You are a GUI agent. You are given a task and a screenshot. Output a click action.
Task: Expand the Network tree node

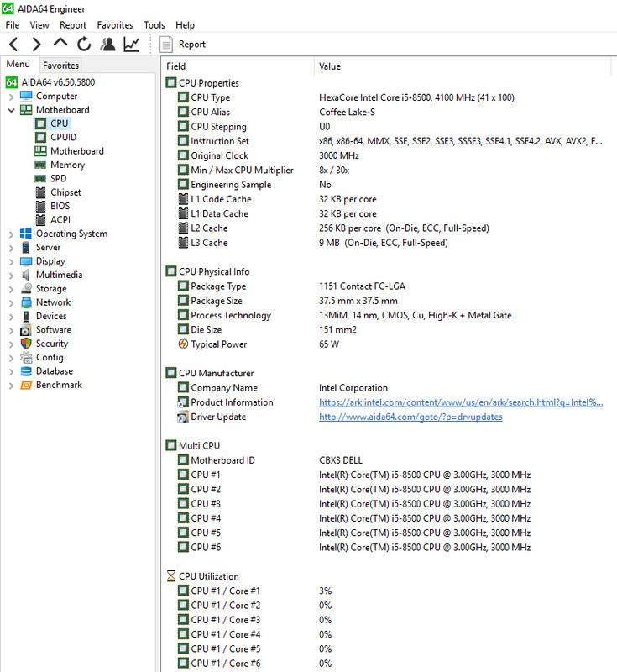point(11,303)
